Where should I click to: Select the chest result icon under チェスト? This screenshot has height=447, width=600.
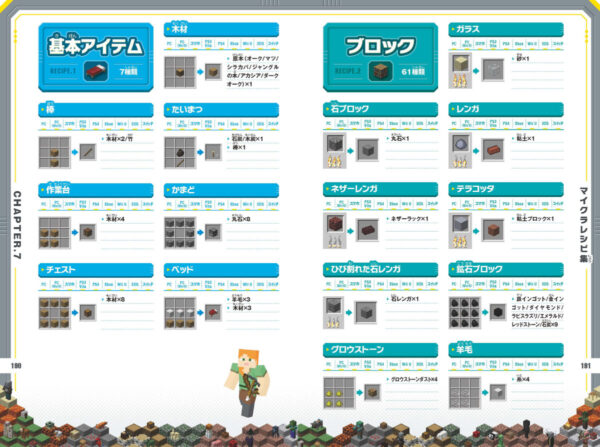88,313
